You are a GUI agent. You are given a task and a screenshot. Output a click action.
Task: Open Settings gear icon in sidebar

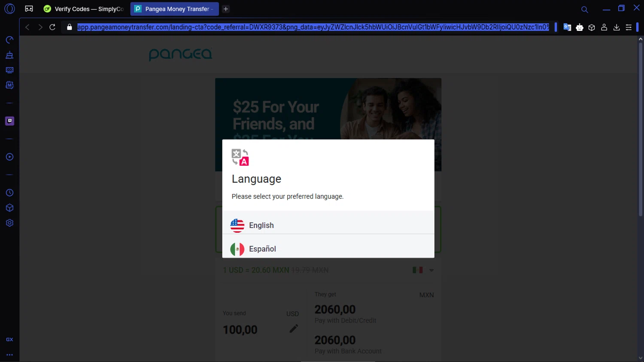(x=9, y=223)
